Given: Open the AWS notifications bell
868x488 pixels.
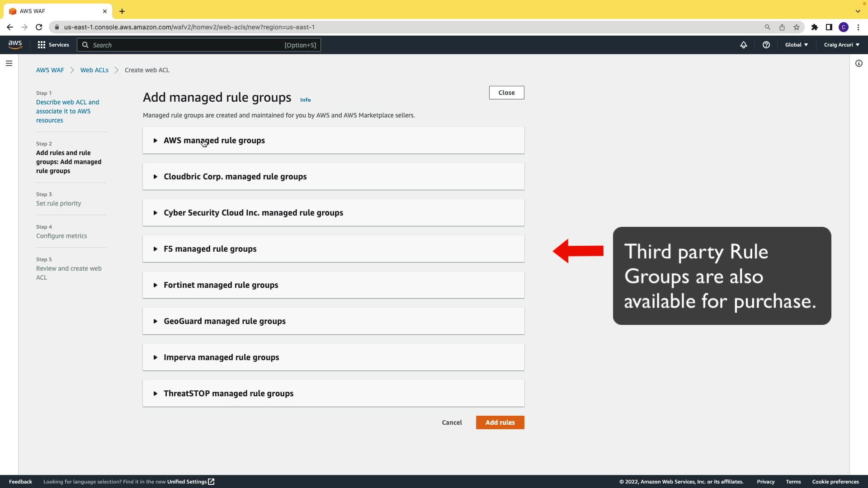Looking at the screenshot, I should pos(743,45).
